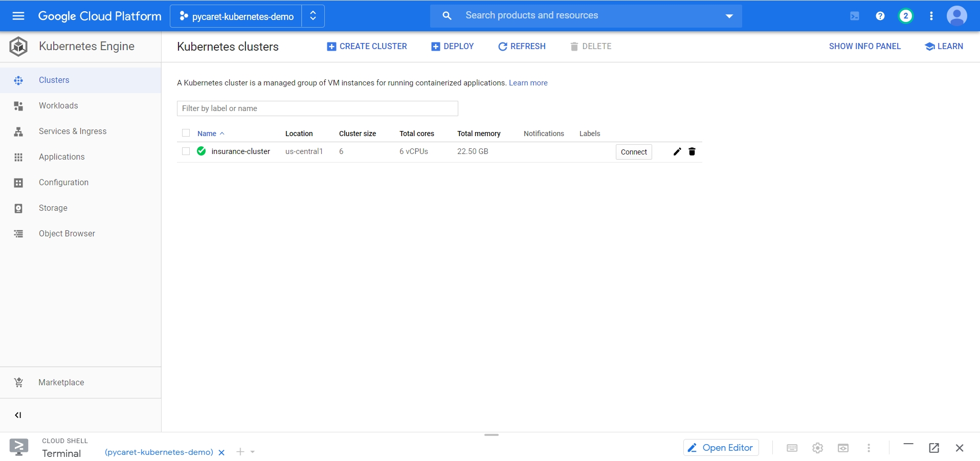Toggle the select-all clusters checkbox

[186, 133]
